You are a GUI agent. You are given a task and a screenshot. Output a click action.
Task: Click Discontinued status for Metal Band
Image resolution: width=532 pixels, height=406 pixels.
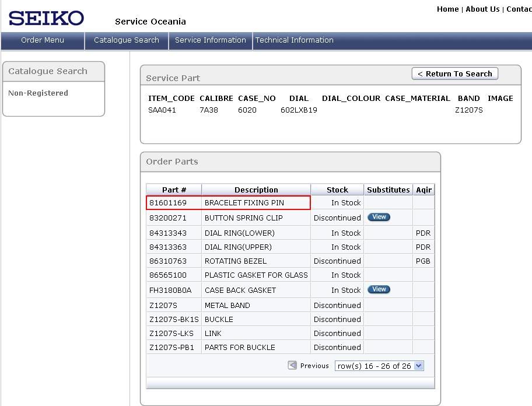coord(337,305)
